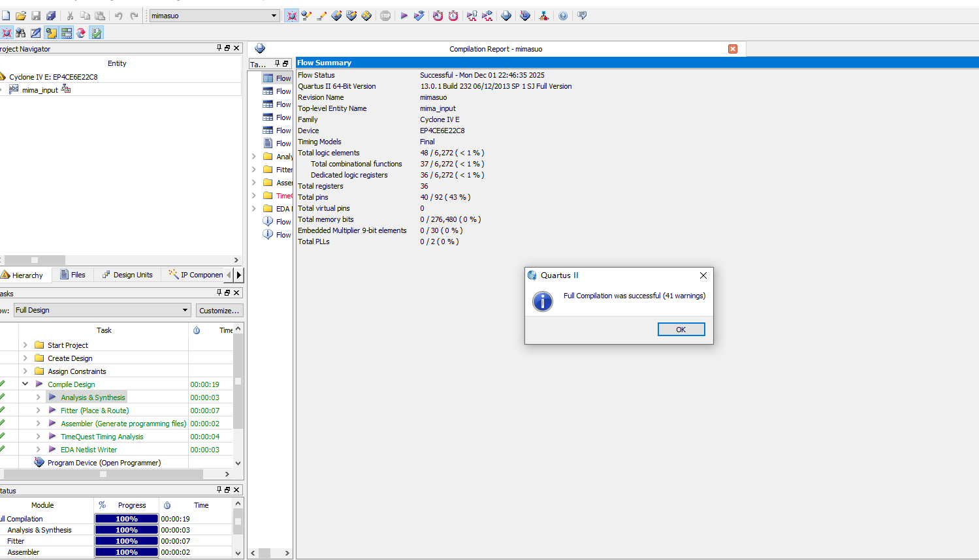
Task: Toggle pin on Tasks panel
Action: pyautogui.click(x=219, y=293)
